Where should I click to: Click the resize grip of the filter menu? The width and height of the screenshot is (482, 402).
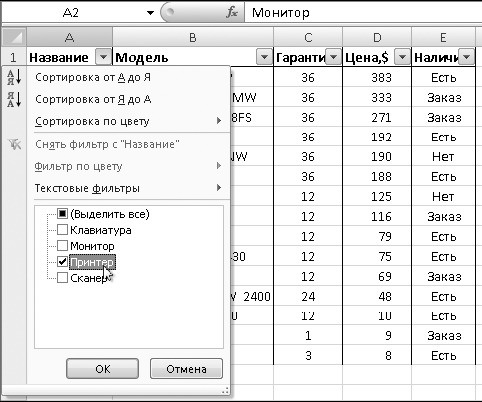(225, 390)
